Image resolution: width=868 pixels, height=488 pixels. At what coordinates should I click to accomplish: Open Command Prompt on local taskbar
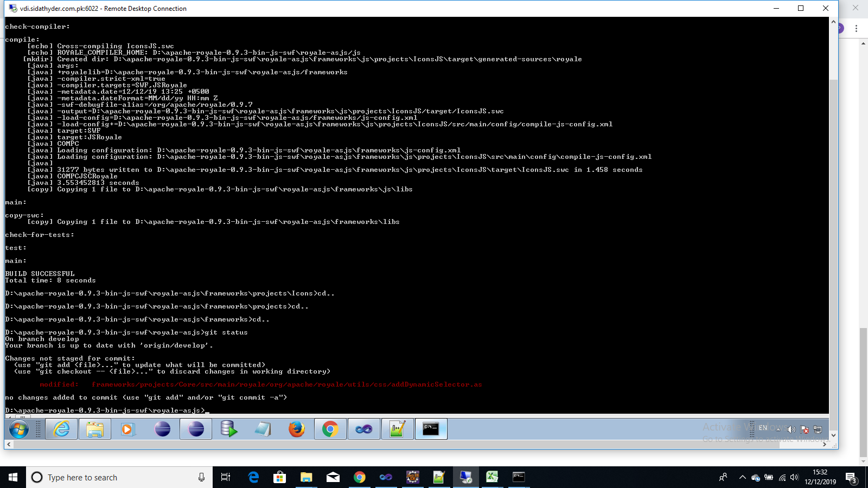pos(519,477)
